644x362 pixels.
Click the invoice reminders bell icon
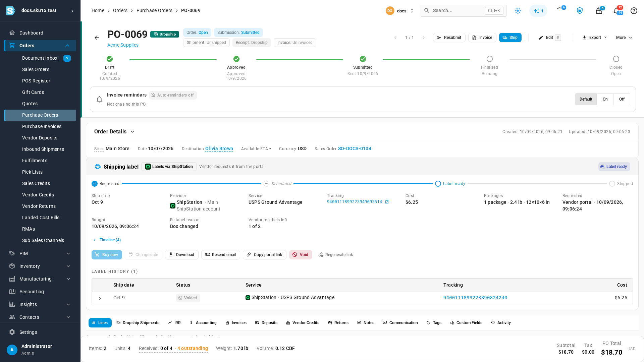(99, 99)
